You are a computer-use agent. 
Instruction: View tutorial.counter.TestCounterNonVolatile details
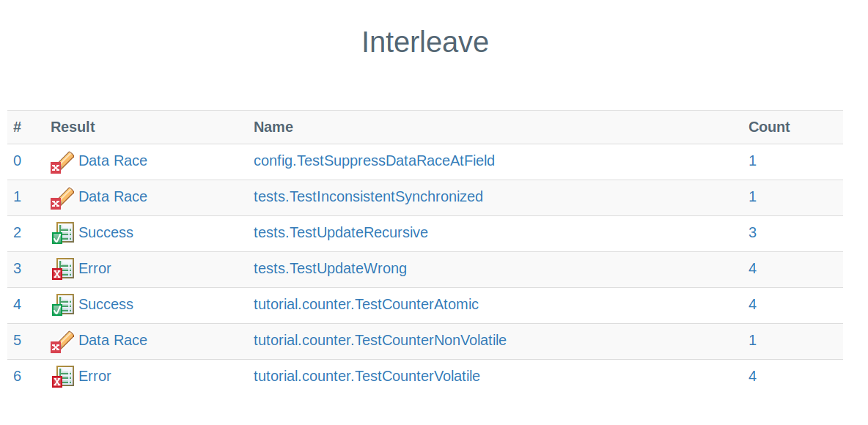coord(380,340)
